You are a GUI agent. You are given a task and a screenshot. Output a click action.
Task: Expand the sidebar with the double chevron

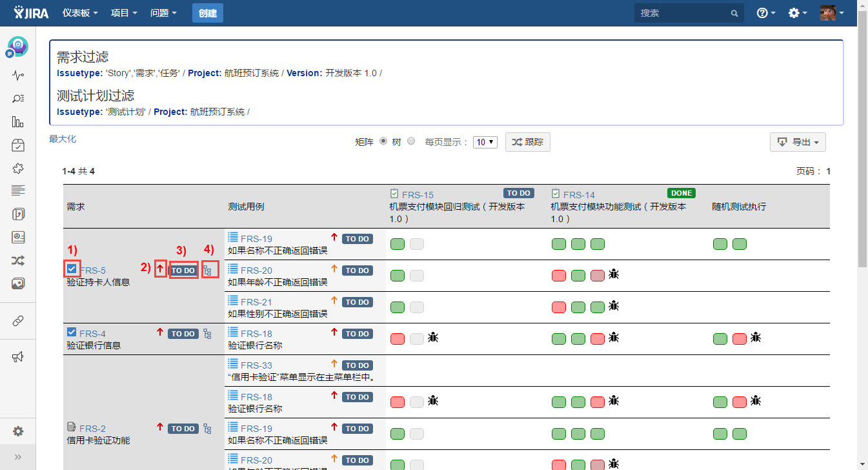[x=18, y=457]
